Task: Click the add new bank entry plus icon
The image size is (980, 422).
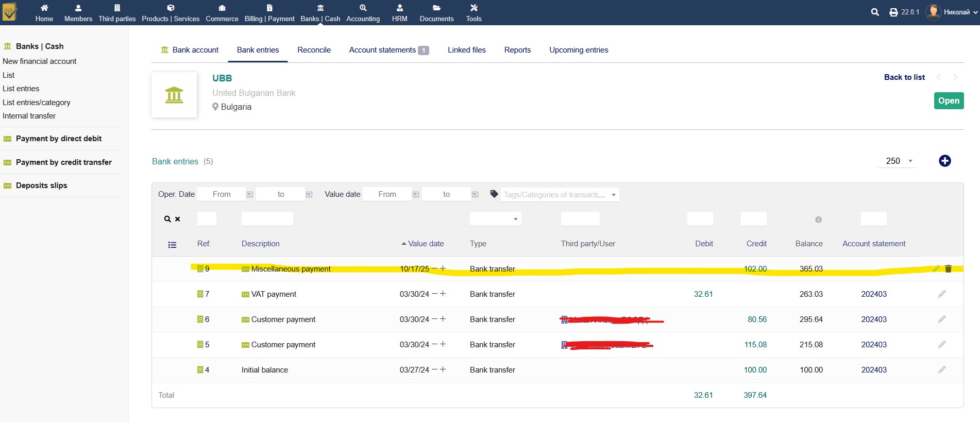Action: [x=944, y=161]
